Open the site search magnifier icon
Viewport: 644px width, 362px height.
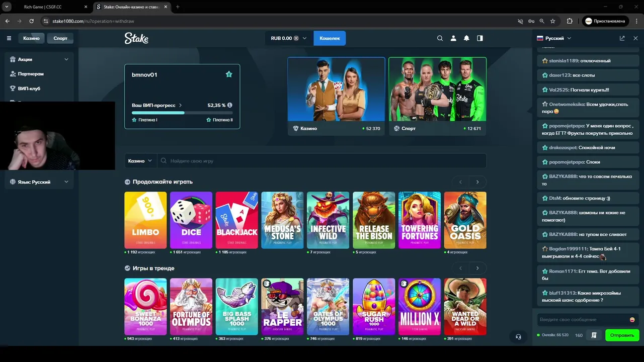[440, 38]
